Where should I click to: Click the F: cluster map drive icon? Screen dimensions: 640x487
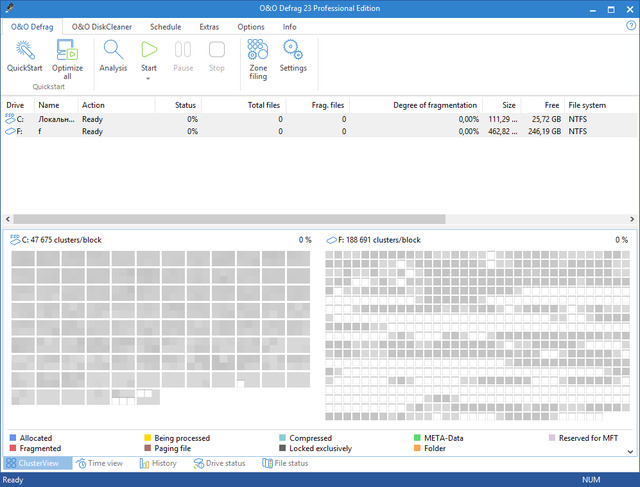click(331, 240)
